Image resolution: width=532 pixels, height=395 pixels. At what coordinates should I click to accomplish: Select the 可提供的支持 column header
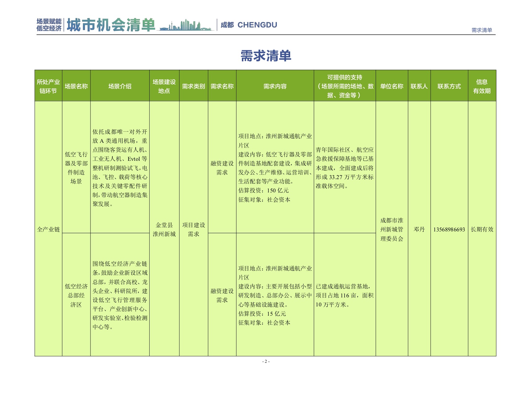345,86
